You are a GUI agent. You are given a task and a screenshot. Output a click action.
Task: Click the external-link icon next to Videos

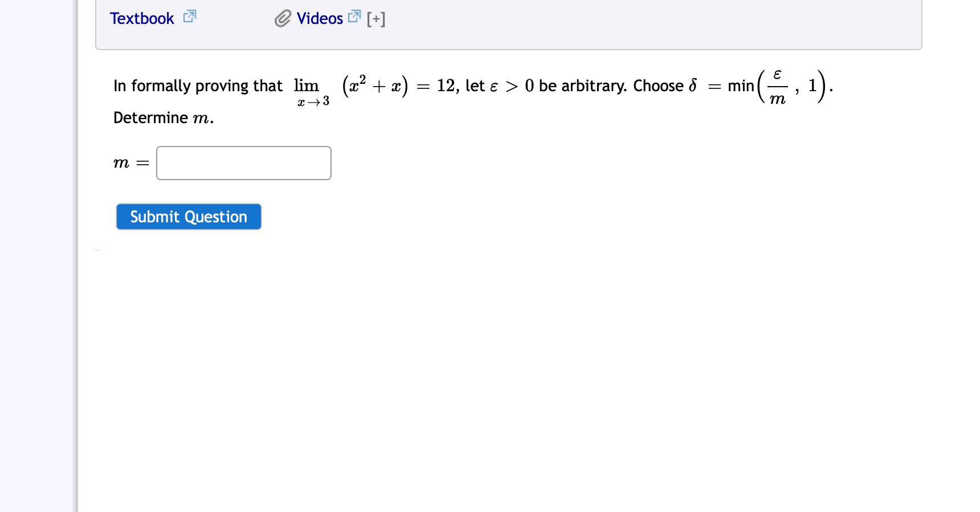click(354, 17)
